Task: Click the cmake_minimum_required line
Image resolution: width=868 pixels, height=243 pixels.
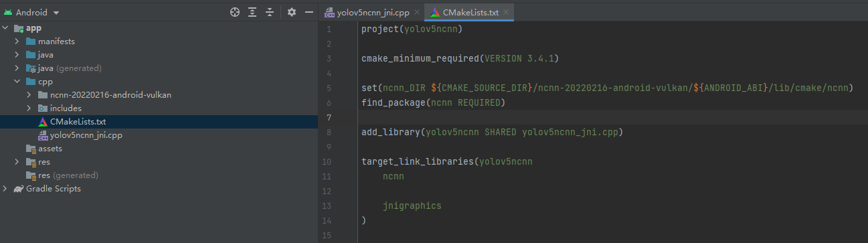Action: coord(460,59)
